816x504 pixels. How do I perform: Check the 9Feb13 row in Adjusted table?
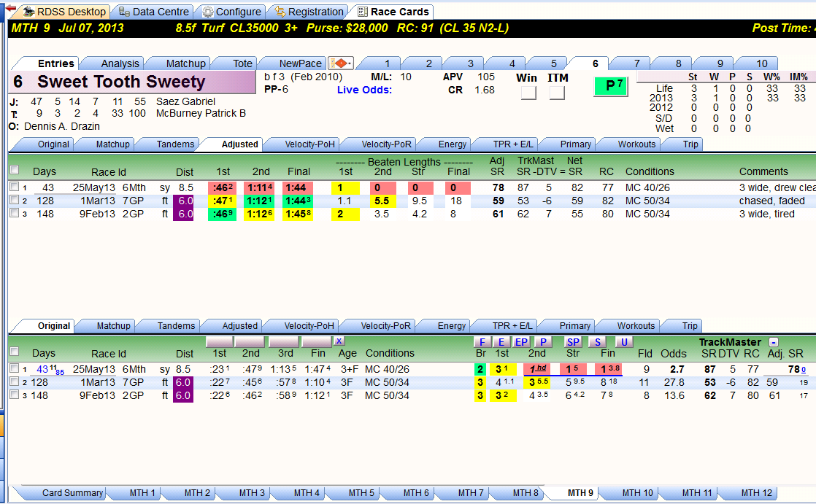15,213
